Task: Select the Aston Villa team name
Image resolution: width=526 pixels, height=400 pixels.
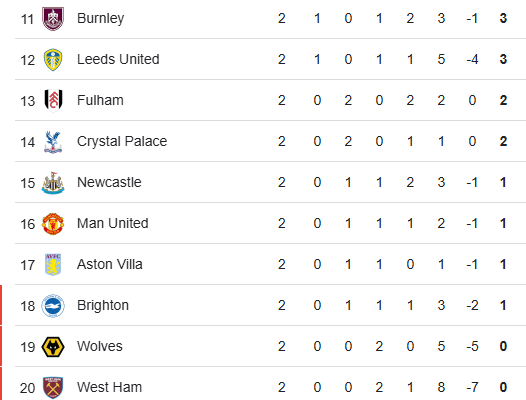Action: (110, 264)
